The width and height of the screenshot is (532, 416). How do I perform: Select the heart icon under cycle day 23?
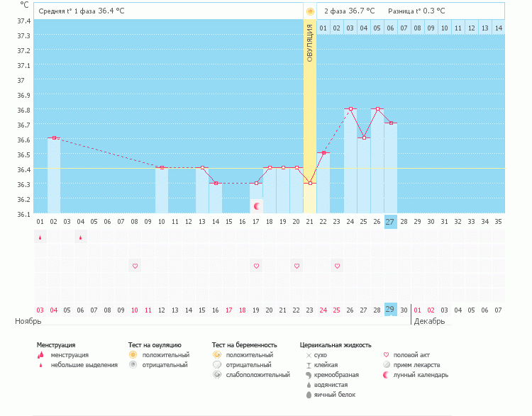(x=337, y=266)
